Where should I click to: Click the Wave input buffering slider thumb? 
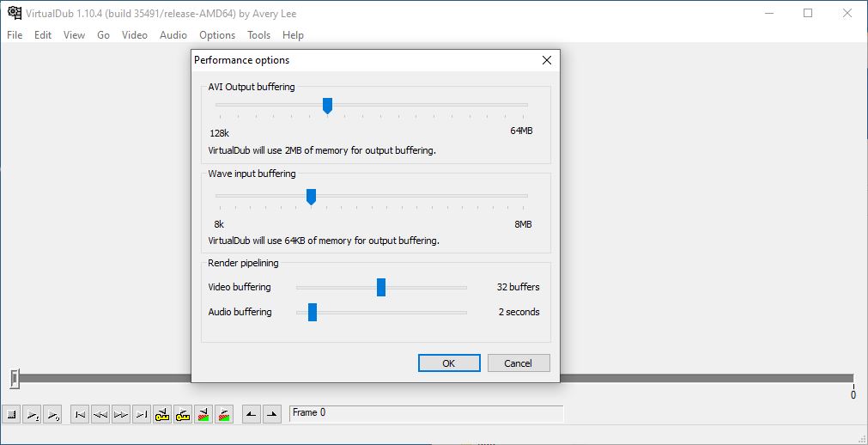311,197
